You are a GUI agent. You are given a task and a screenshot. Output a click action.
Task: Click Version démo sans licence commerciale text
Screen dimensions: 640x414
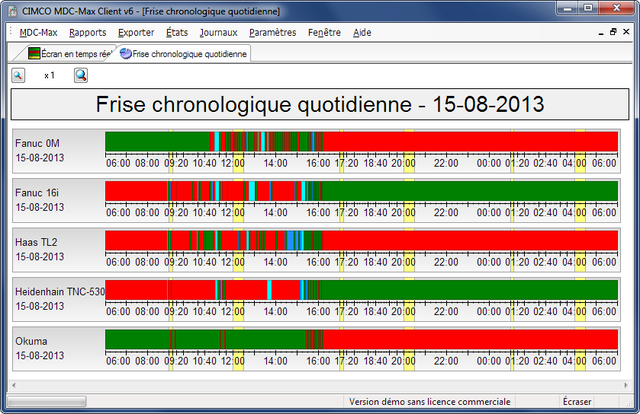tap(429, 402)
